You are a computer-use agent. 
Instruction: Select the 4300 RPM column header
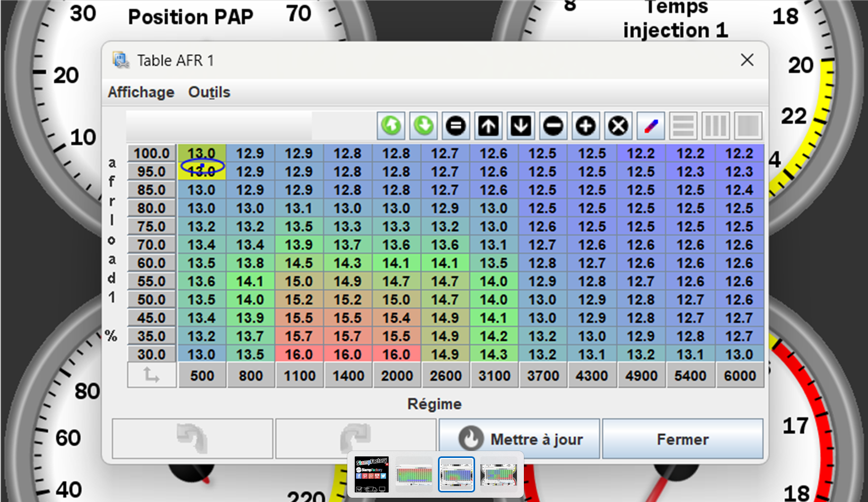click(x=592, y=376)
